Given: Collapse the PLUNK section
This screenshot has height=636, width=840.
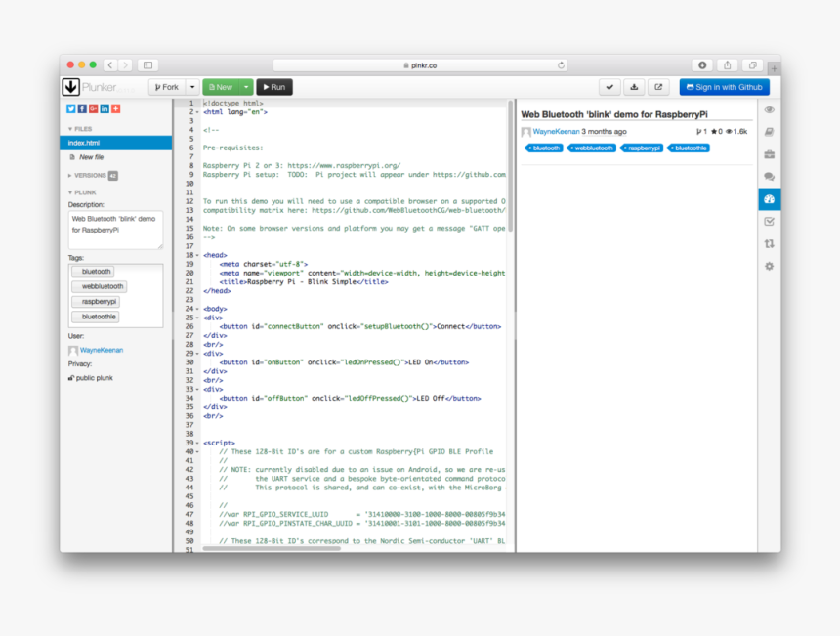Looking at the screenshot, I should tap(82, 192).
